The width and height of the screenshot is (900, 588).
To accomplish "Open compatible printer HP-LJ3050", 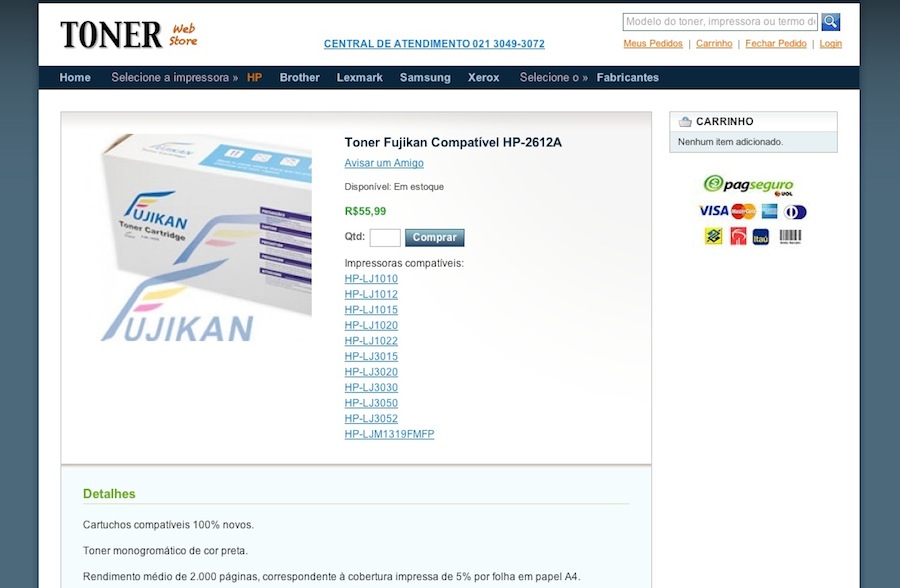I will [x=371, y=403].
